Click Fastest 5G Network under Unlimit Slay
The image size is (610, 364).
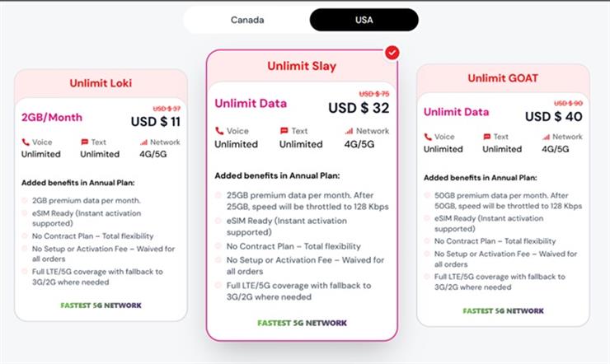pyautogui.click(x=301, y=323)
